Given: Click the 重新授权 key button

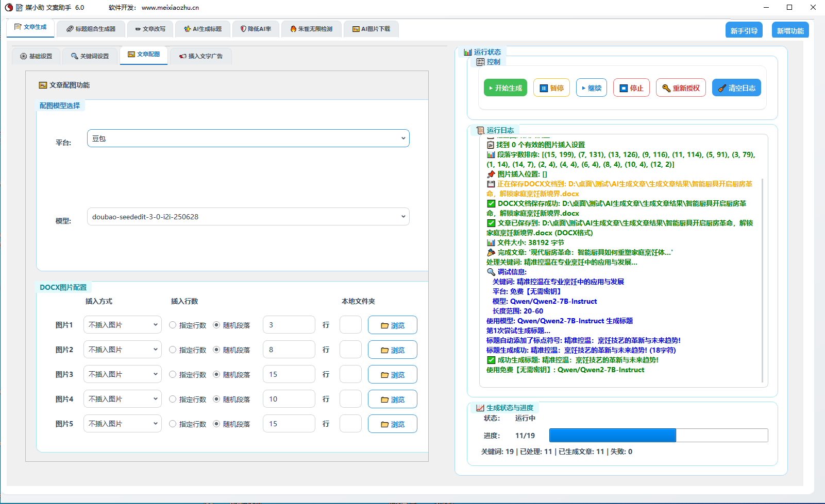Looking at the screenshot, I should [x=680, y=88].
